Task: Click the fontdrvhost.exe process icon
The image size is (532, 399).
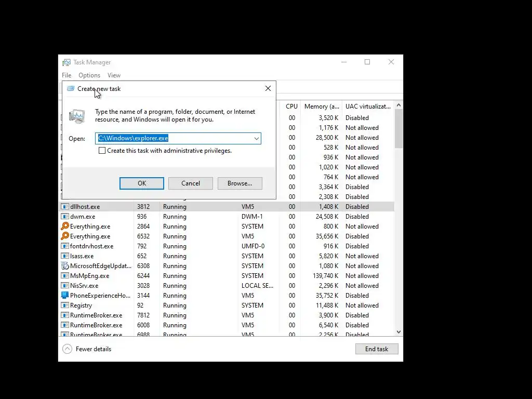Action: (x=65, y=246)
